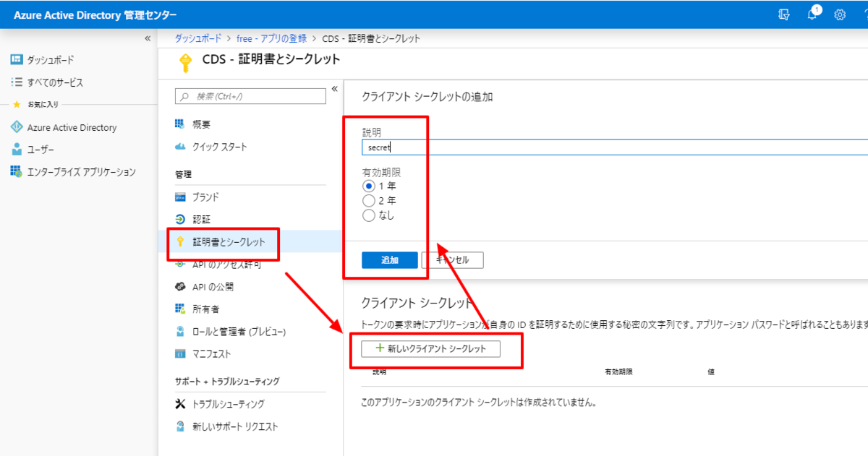The height and width of the screenshot is (456, 868).
Task: Click the Azure Active Directory diamond icon
Action: [x=17, y=127]
